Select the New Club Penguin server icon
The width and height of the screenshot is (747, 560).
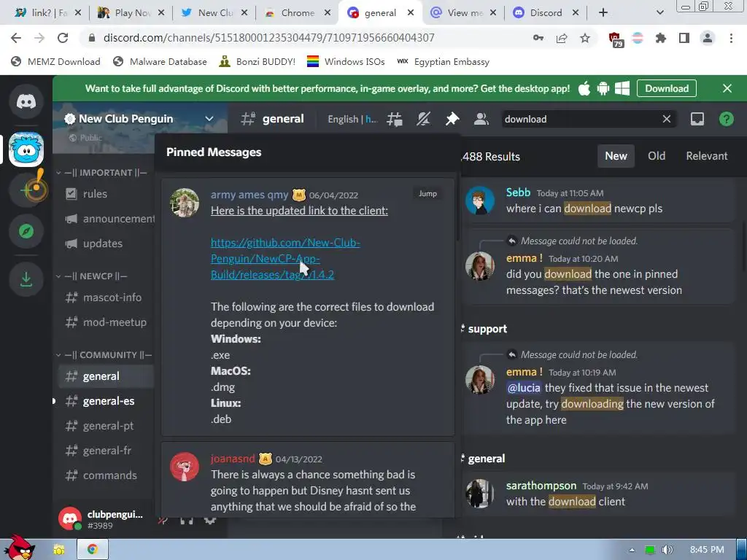[x=26, y=149]
